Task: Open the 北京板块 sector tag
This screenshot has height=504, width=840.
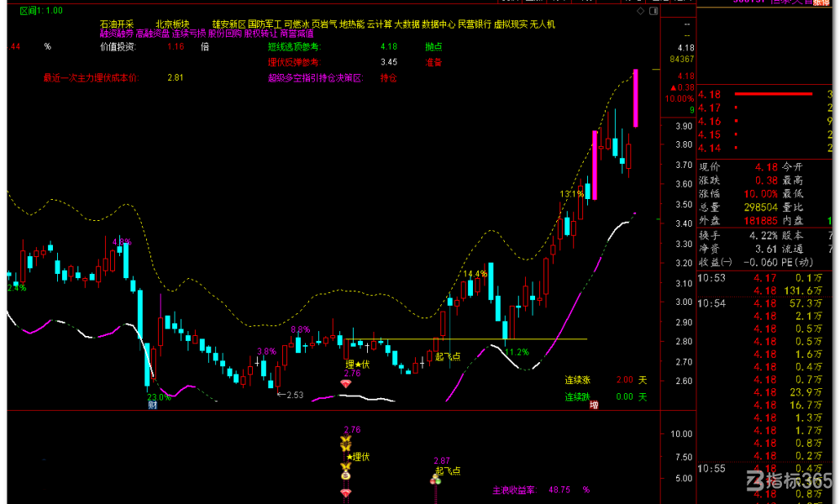Action: pyautogui.click(x=172, y=24)
